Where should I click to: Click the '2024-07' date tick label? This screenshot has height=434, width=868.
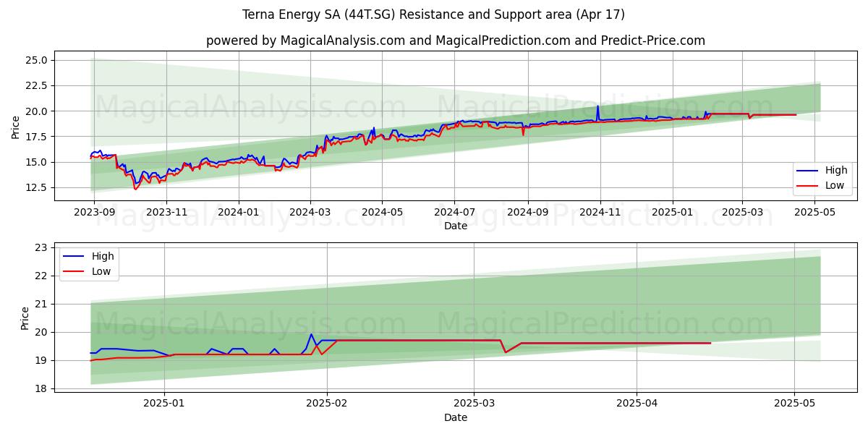pos(454,212)
